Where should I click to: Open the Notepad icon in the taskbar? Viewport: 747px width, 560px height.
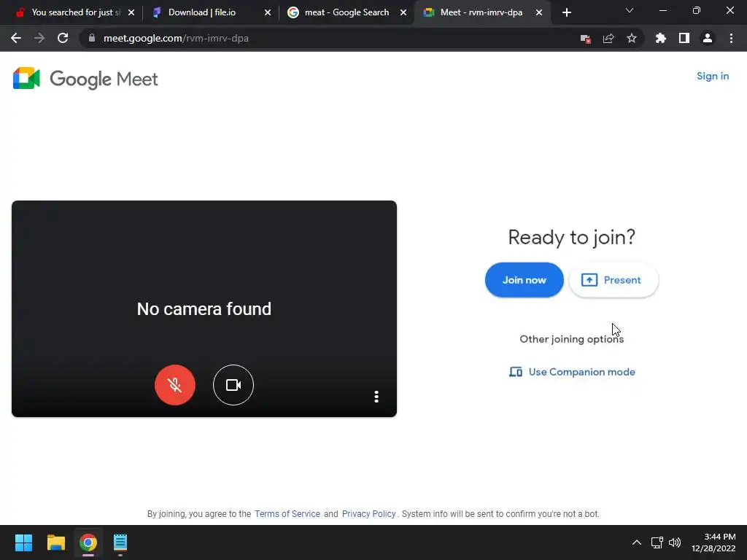[x=120, y=542]
